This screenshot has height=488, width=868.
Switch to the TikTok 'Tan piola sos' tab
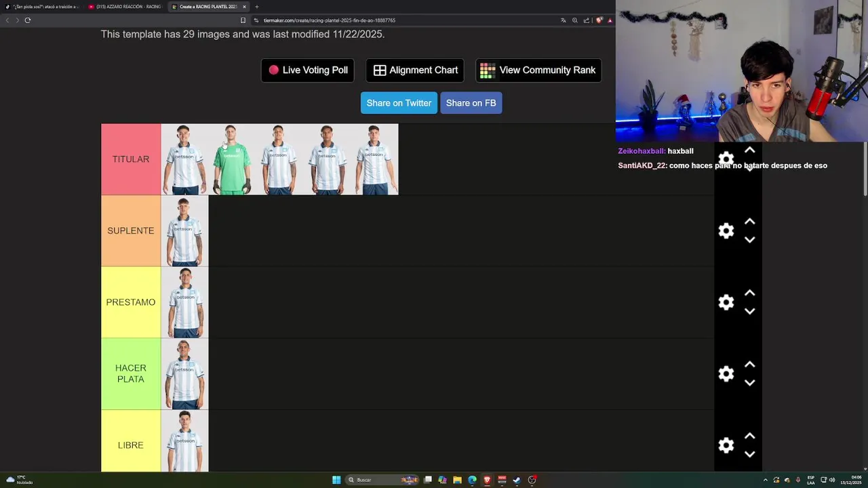[41, 7]
